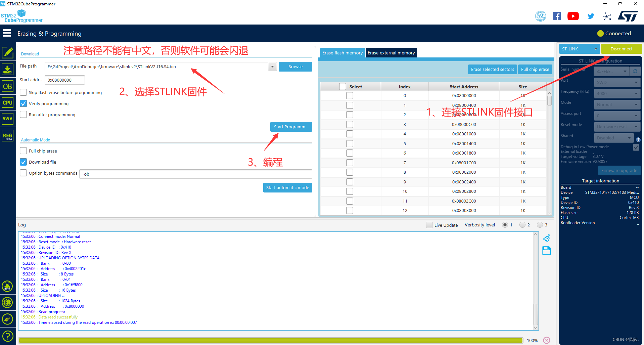
Task: Switch to Erase flash memory tab
Action: pos(342,53)
